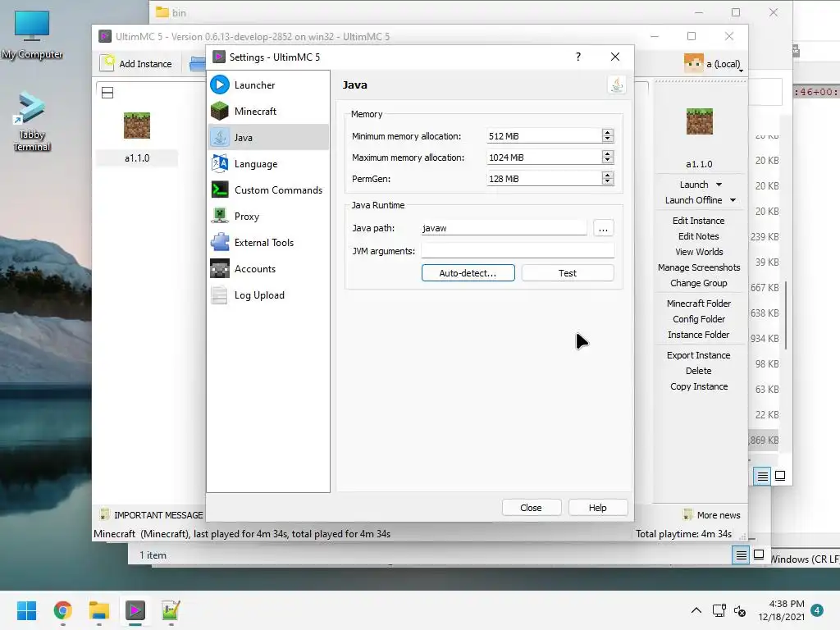This screenshot has height=630, width=840.
Task: Open the Accounts settings icon
Action: pos(220,268)
